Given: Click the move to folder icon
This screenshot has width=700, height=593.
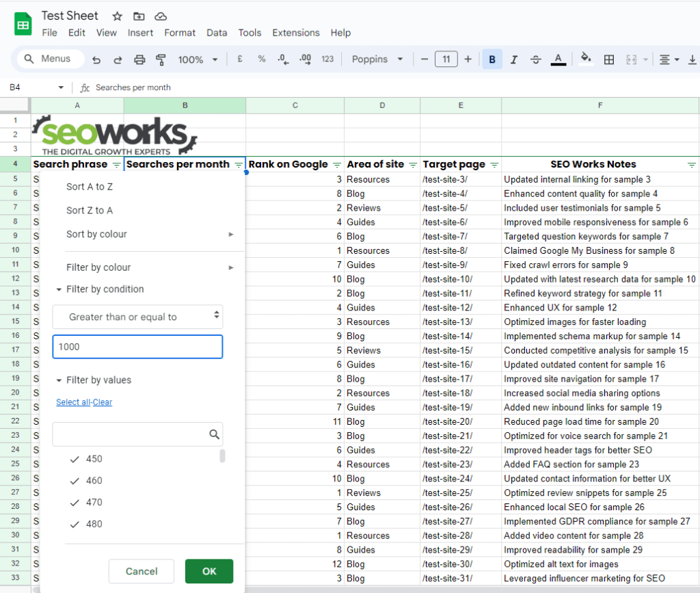Looking at the screenshot, I should 139,16.
